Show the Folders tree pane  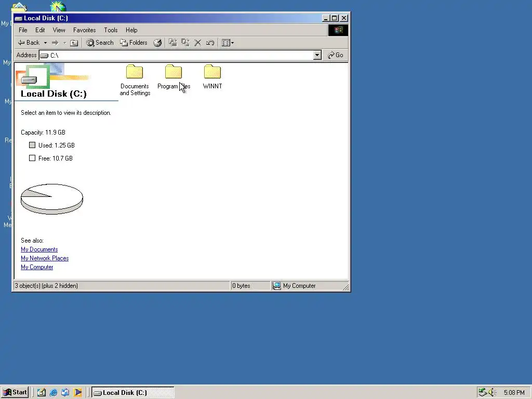point(134,43)
